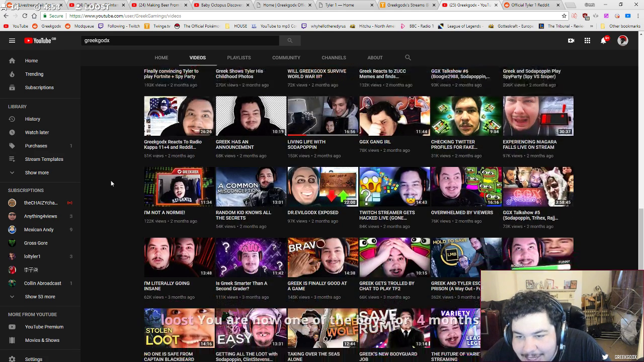Switch to the Tyler 1 — Home browser tab
This screenshot has height=362, width=644.
click(x=344, y=5)
